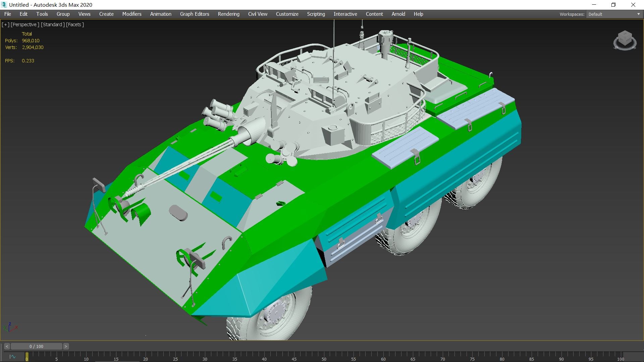Open the Modifiers menu
The width and height of the screenshot is (644, 362).
[x=132, y=14]
